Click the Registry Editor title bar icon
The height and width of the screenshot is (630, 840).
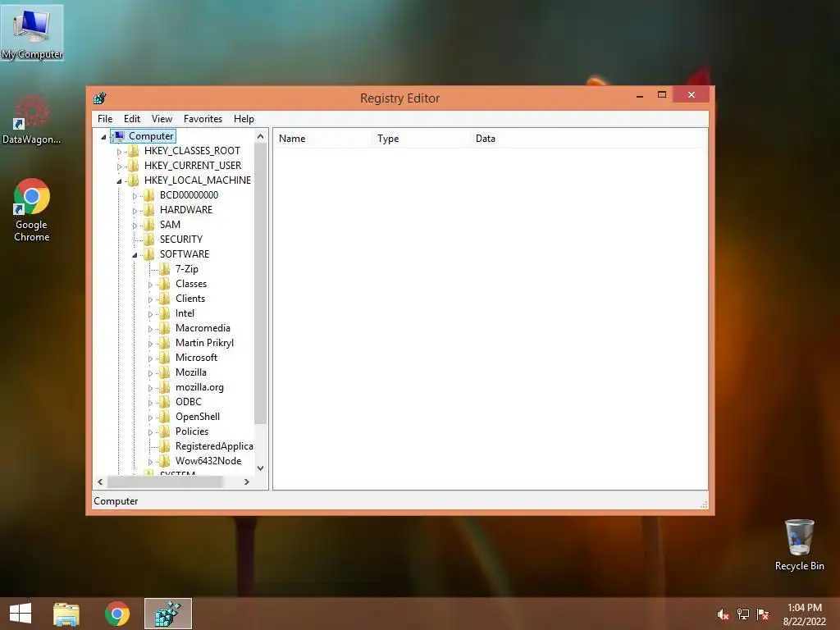(99, 98)
